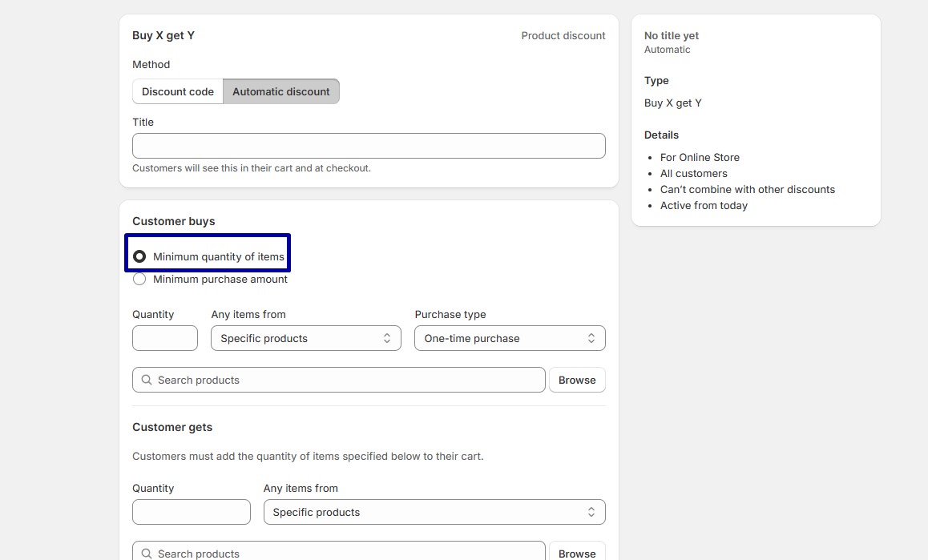Select the Automatic discount method

[x=281, y=92]
